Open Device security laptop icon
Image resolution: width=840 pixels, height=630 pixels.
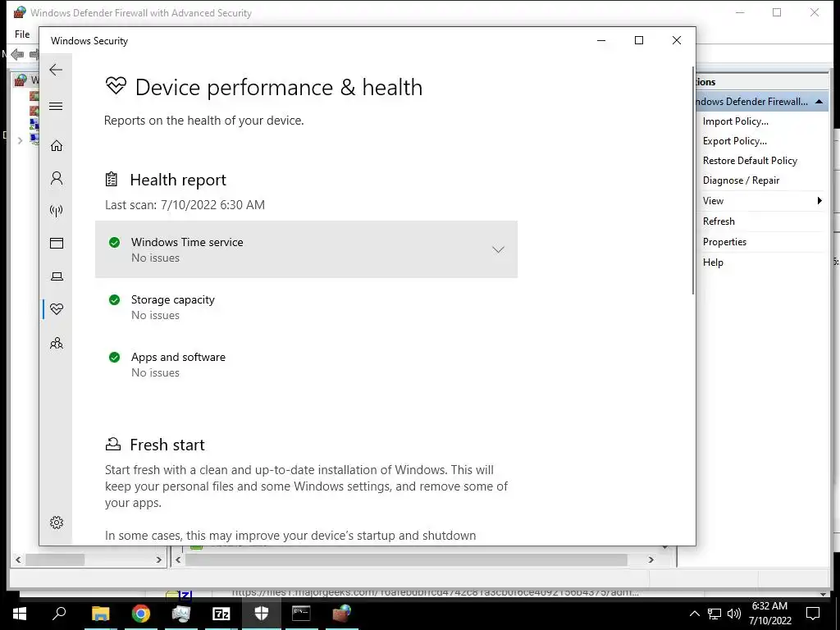click(57, 276)
